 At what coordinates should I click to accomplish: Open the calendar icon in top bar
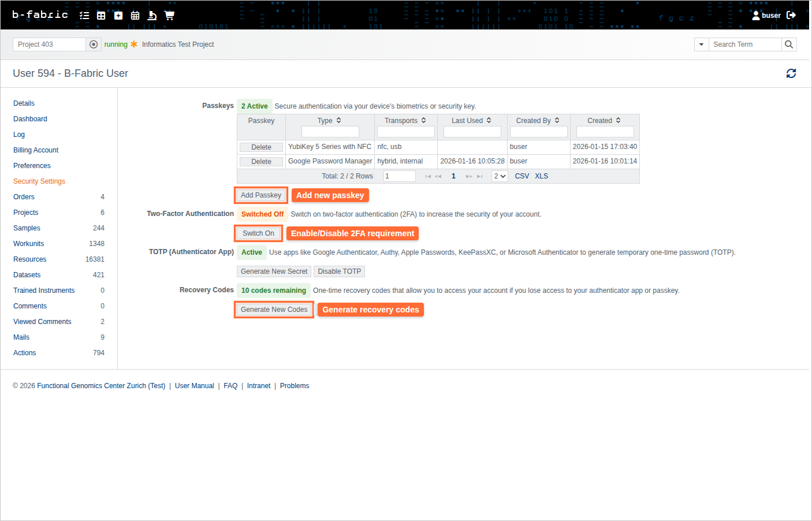click(135, 16)
